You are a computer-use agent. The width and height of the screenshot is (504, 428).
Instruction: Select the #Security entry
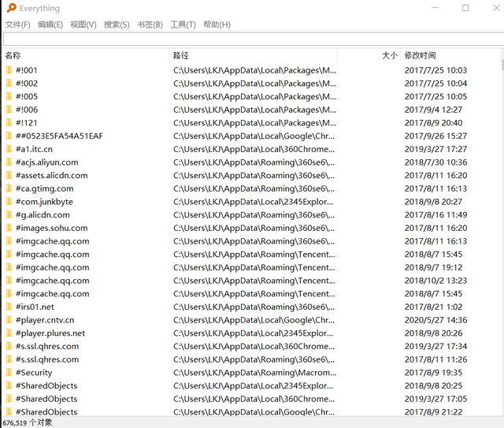coord(34,373)
